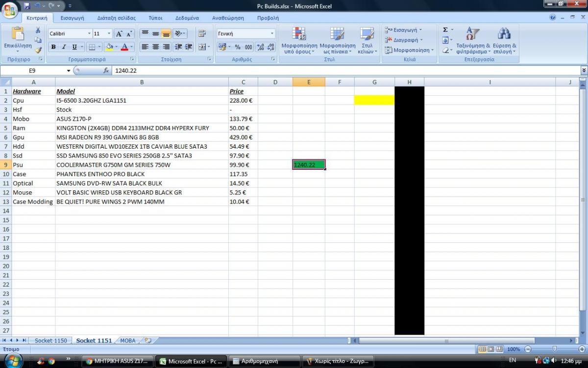Open Sort & Filter (Ταξινόμηση & φιλτράρισμα)
The height and width of the screenshot is (368, 588).
473,40
